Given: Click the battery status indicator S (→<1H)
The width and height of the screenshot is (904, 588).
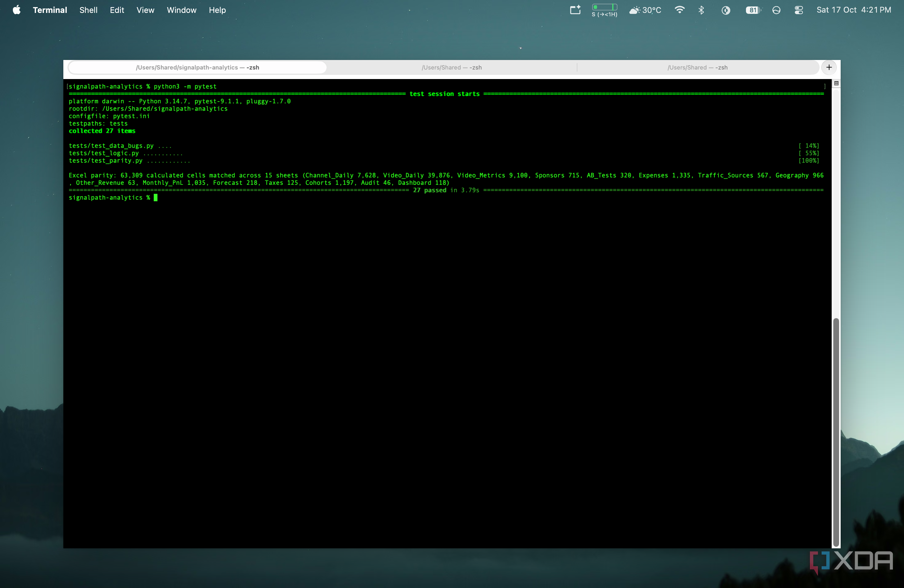Looking at the screenshot, I should pos(604,10).
